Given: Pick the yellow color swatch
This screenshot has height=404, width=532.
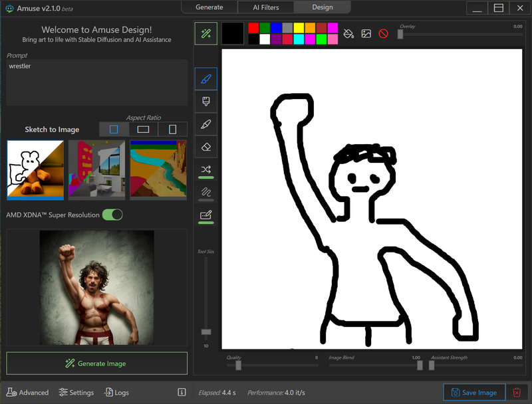Looking at the screenshot, I should [299, 28].
